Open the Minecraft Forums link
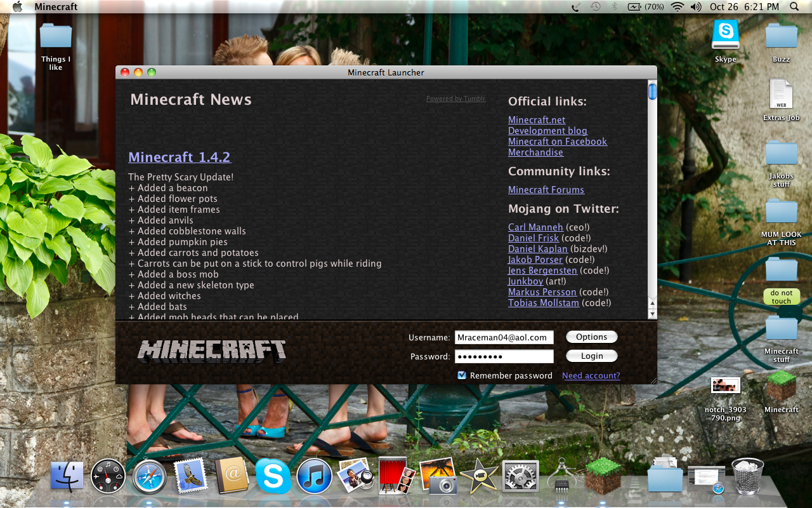This screenshot has height=508, width=812. click(546, 190)
